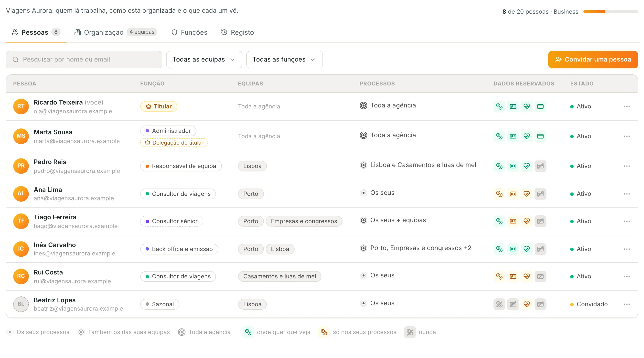
Task: Click the magnifier icon in the search field
Action: coord(16,59)
